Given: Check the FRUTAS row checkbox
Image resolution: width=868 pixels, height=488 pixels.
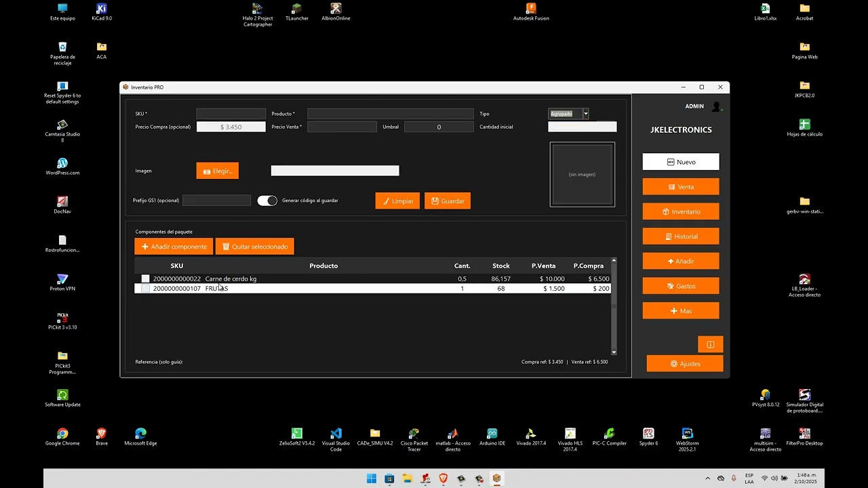Looking at the screenshot, I should (x=145, y=288).
